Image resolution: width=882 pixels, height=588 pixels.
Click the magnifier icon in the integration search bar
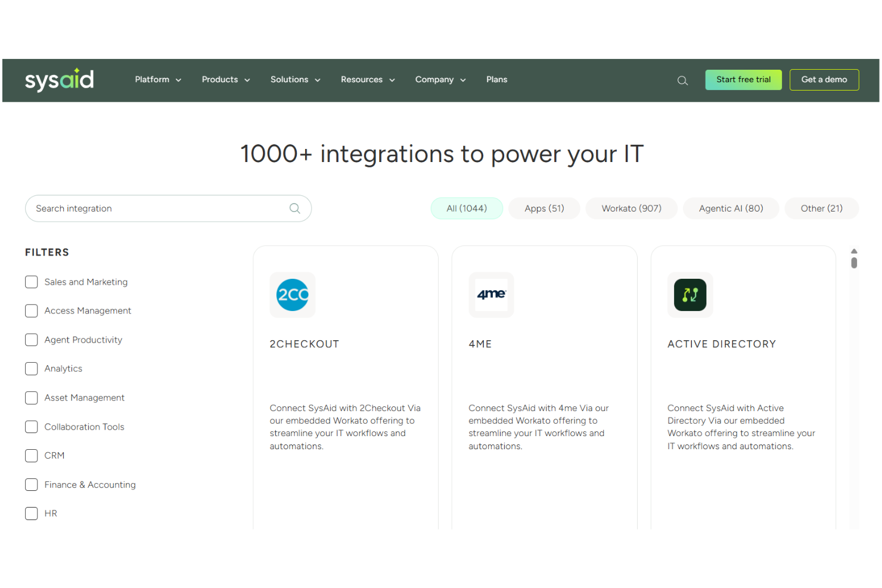(294, 208)
